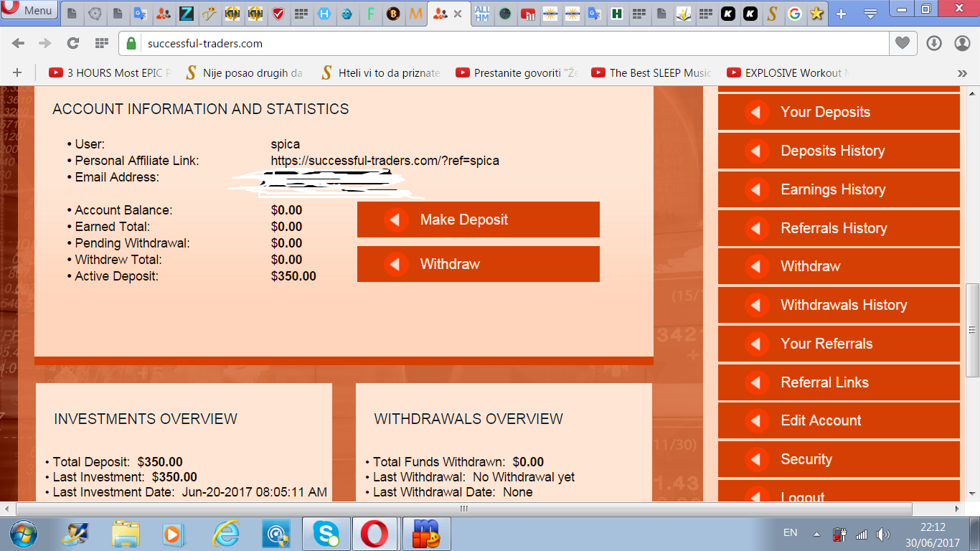Open Speed Dial grid icon in toolbar

[x=102, y=43]
